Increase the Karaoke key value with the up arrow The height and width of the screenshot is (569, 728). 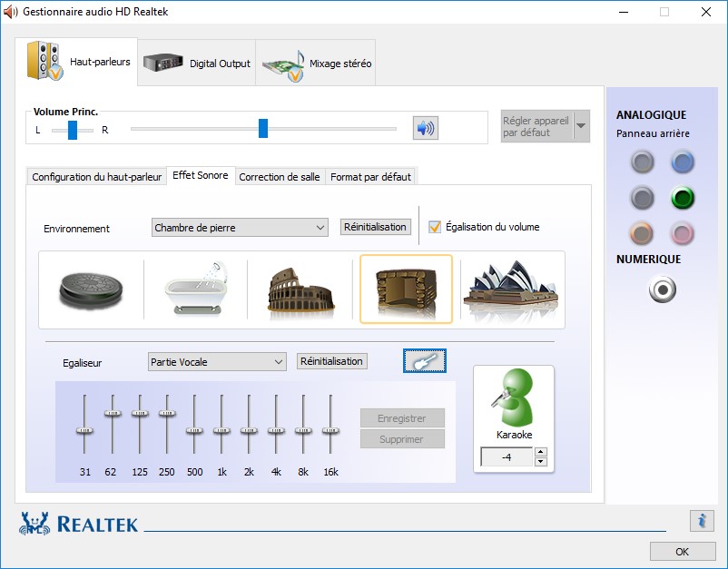541,453
